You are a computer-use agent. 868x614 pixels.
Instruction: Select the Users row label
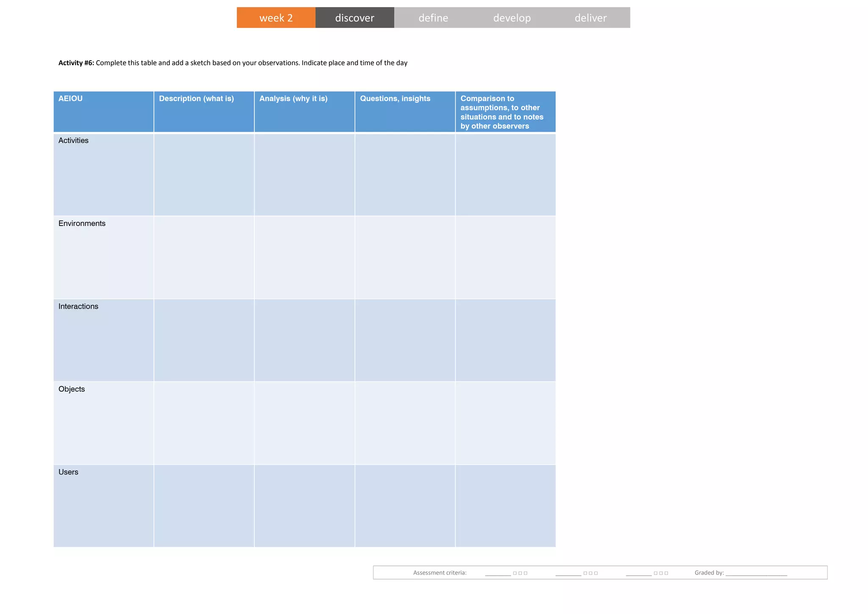(x=68, y=472)
